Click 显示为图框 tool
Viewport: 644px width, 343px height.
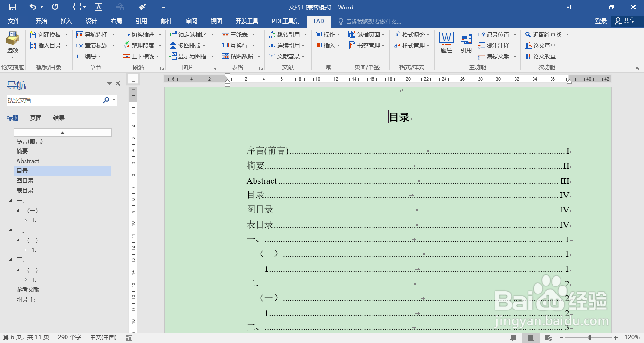tap(191, 57)
